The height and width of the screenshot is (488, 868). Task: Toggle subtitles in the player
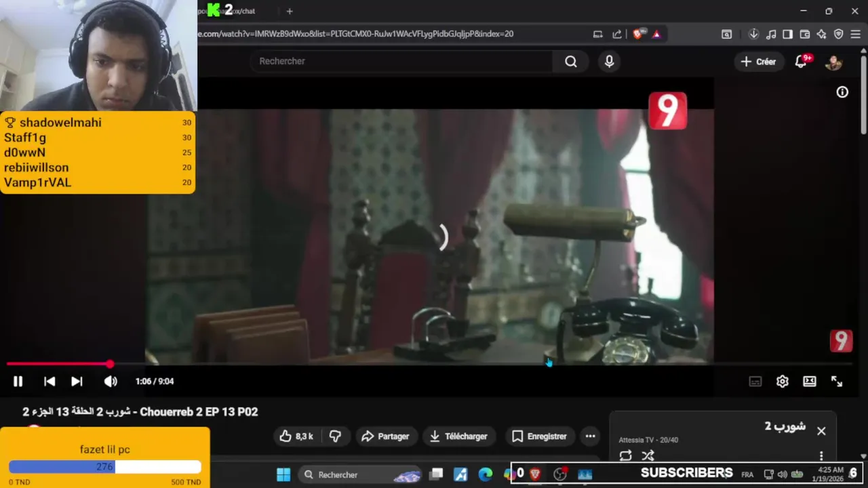(x=755, y=382)
